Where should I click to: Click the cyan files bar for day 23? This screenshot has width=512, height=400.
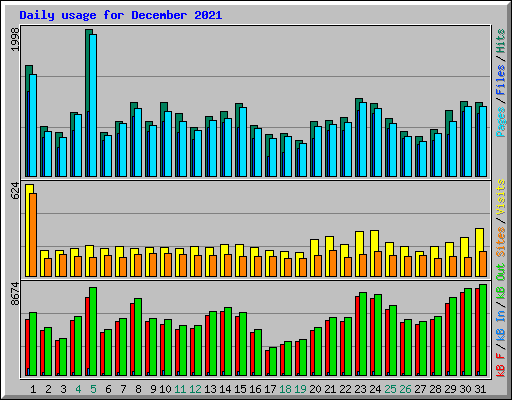[363, 139]
